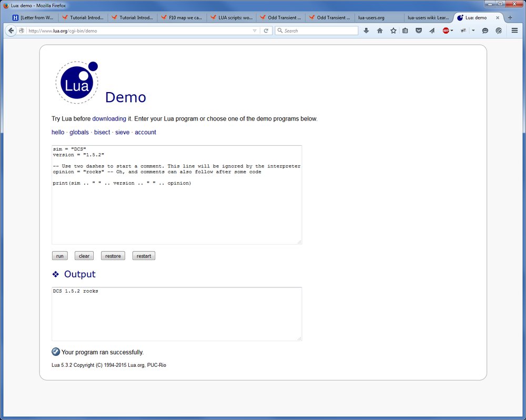The image size is (526, 420).
Task: Switch to the Letter from W... tab
Action: click(33, 17)
